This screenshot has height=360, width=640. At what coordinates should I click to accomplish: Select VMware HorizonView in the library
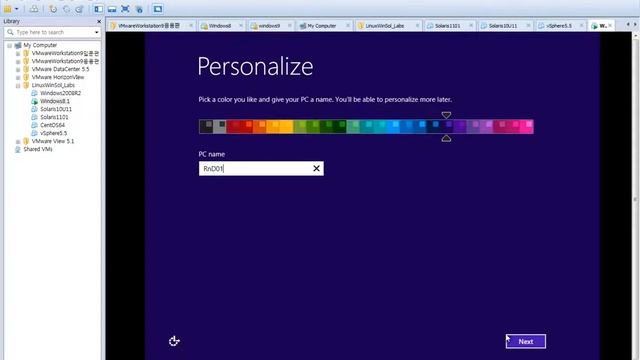(x=58, y=77)
